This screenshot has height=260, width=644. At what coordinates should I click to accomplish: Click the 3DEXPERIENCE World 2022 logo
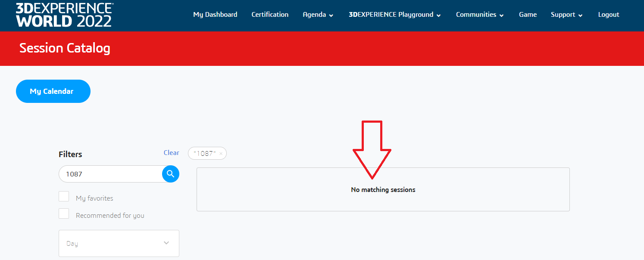click(x=65, y=15)
